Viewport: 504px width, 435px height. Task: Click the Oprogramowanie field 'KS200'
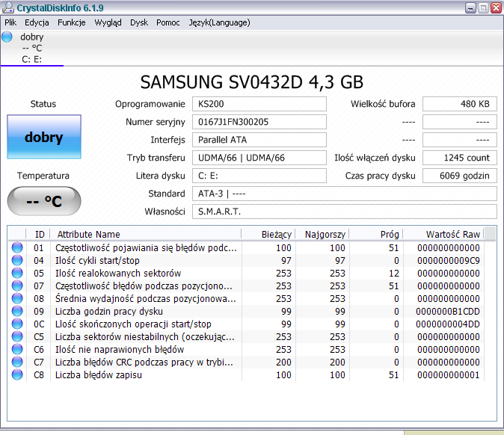pos(259,104)
